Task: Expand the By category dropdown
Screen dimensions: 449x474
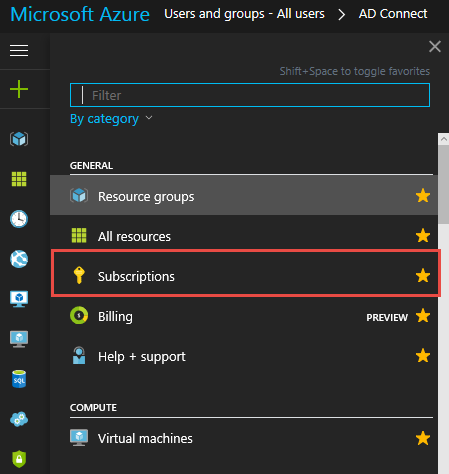Action: [x=111, y=119]
